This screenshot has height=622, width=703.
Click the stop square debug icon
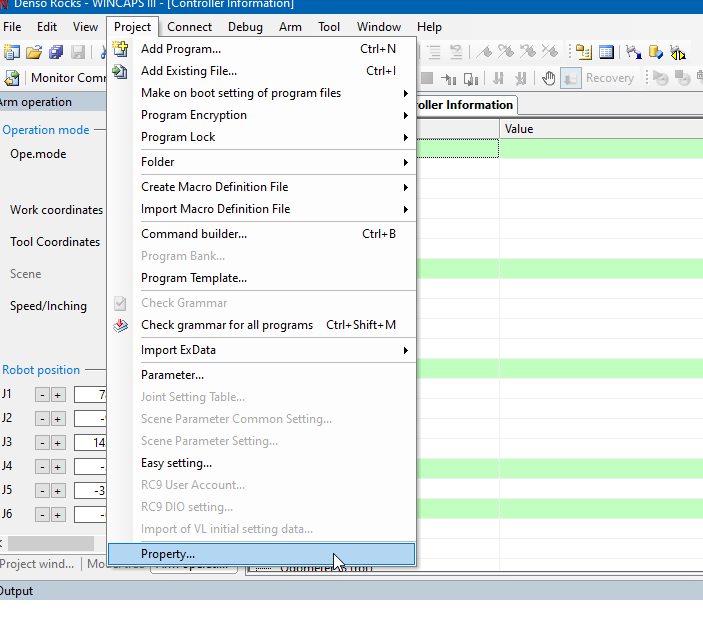(427, 78)
